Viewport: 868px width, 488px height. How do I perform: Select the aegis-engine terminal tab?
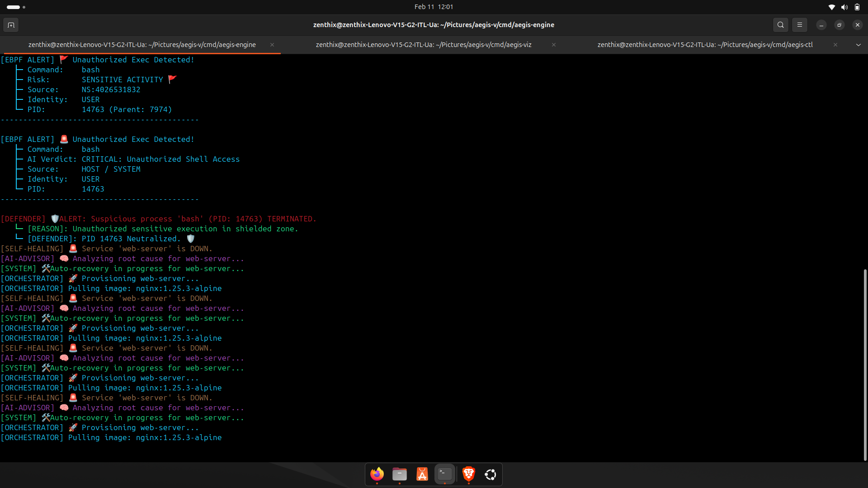[142, 45]
